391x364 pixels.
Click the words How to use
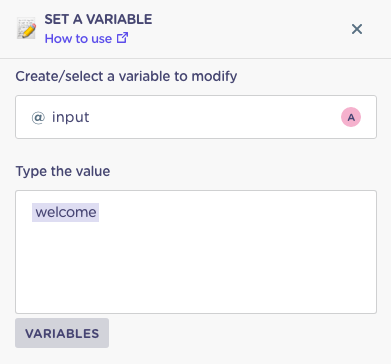[x=78, y=39]
